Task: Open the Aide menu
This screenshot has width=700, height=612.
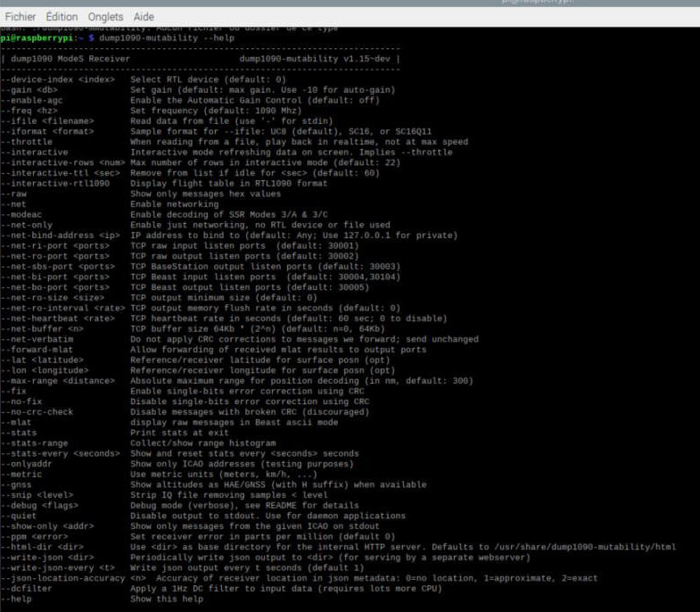Action: click(144, 17)
